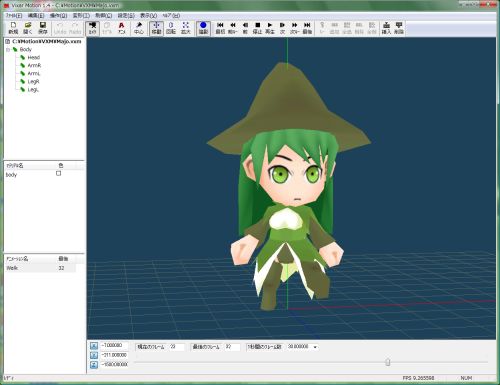Open the 設定(S) menu
Image resolution: width=500 pixels, height=385 pixels.
126,16
